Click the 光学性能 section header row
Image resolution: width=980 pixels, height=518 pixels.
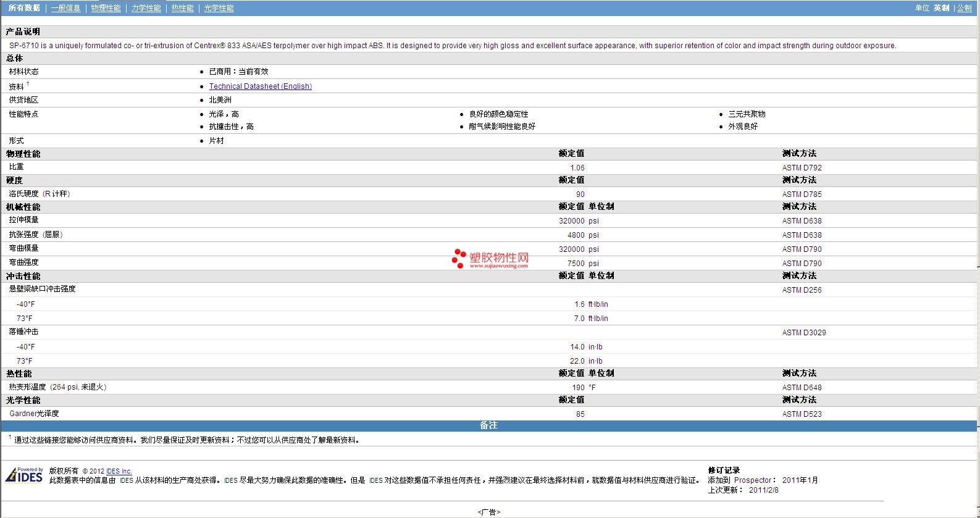(488, 400)
